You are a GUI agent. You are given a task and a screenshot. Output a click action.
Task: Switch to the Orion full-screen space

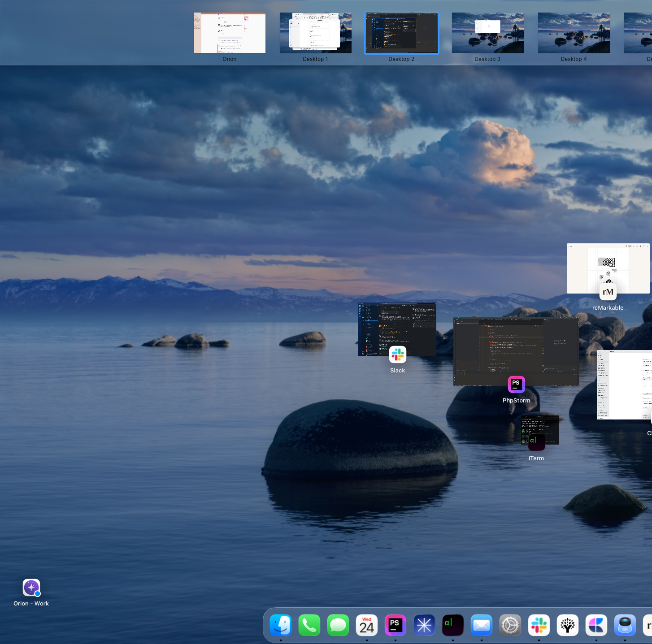pos(230,33)
